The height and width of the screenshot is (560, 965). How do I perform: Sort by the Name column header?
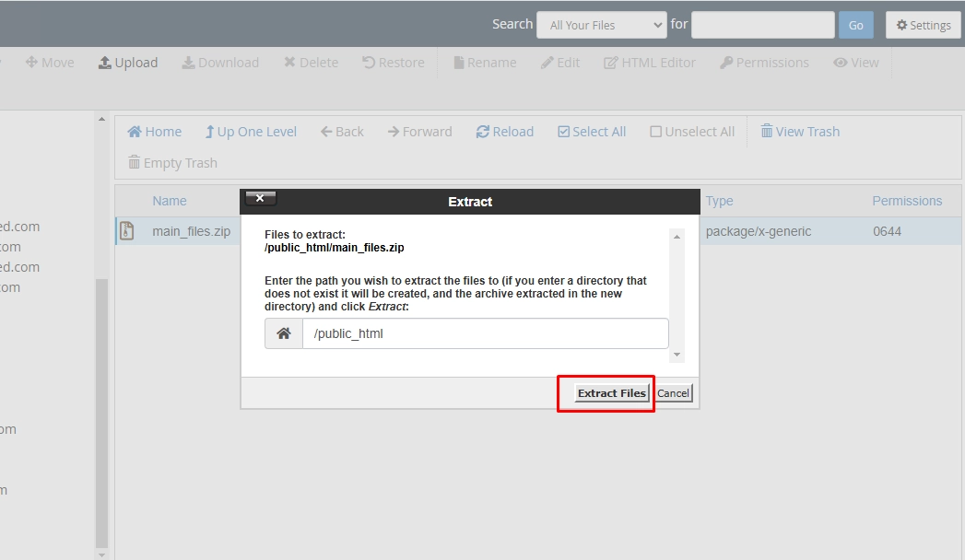pyautogui.click(x=170, y=201)
